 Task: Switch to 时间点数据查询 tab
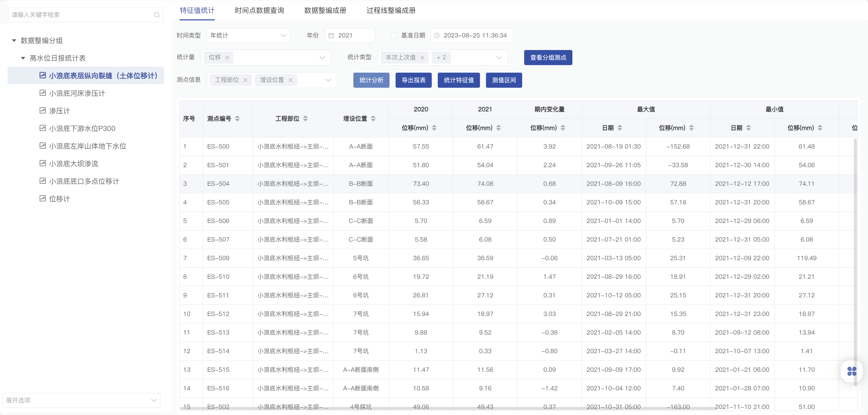pos(259,11)
